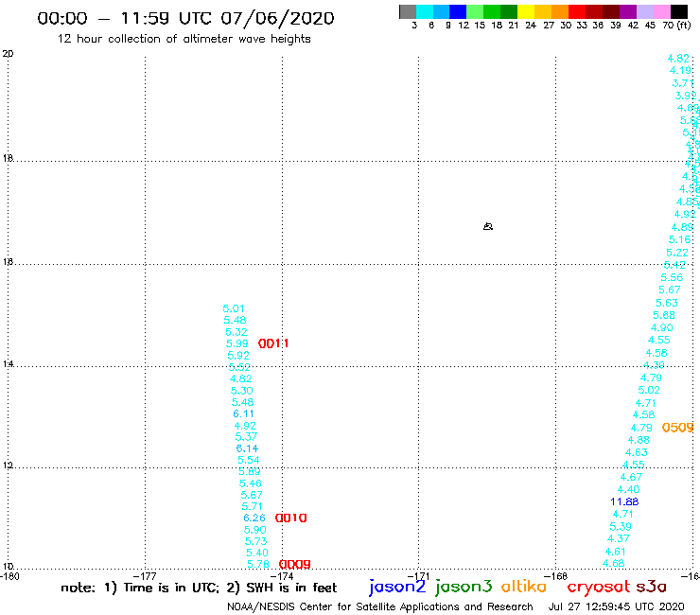Click the -171 longitude axis label
The image size is (700, 615).
tap(419, 576)
